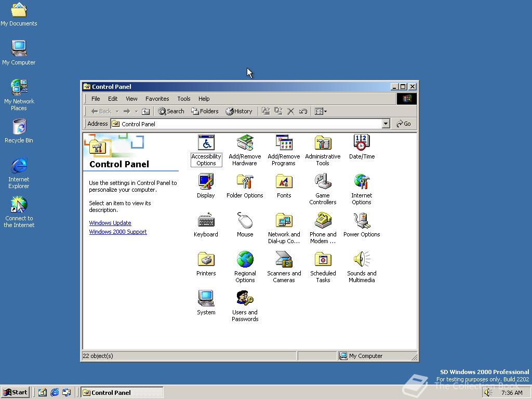Click the My Network Places desktop icon
The width and height of the screenshot is (532, 399).
tap(19, 95)
